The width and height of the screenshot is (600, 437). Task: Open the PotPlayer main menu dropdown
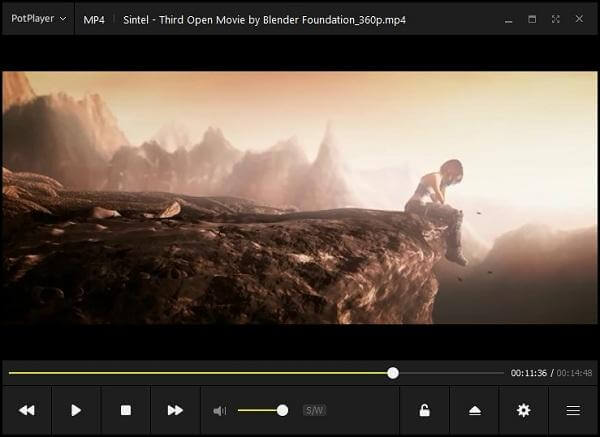pyautogui.click(x=38, y=18)
